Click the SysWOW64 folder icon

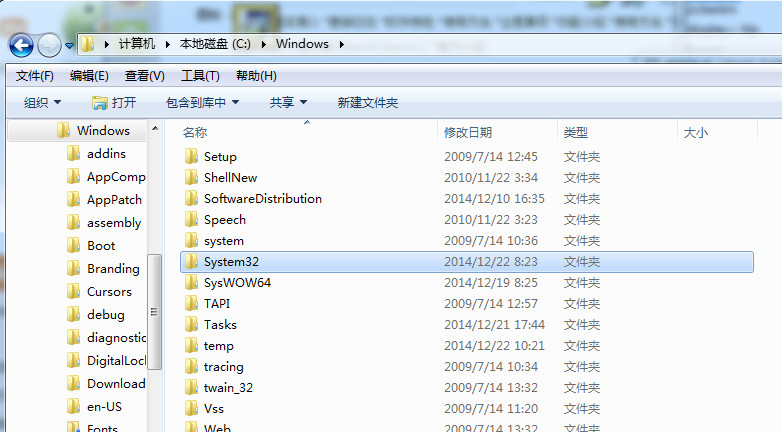coord(192,283)
